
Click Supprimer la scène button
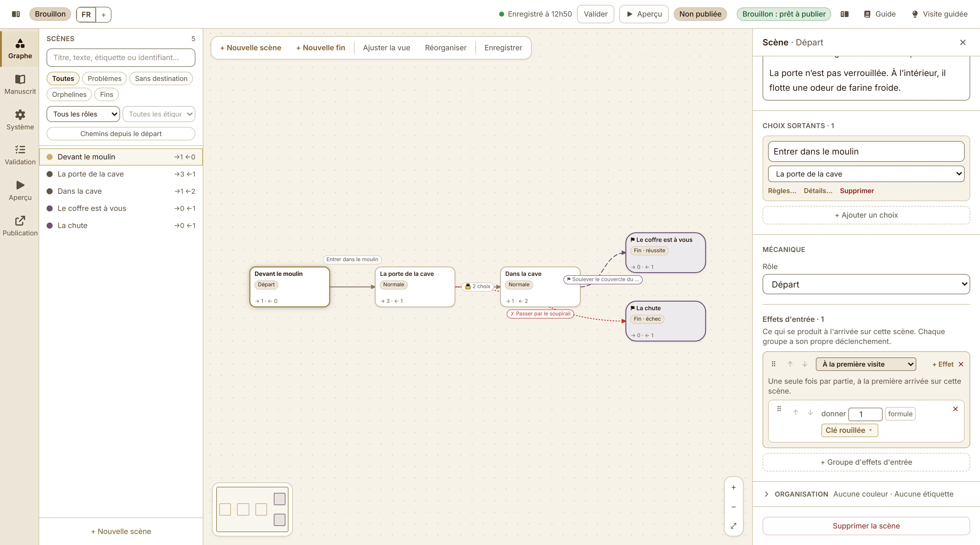coord(866,526)
